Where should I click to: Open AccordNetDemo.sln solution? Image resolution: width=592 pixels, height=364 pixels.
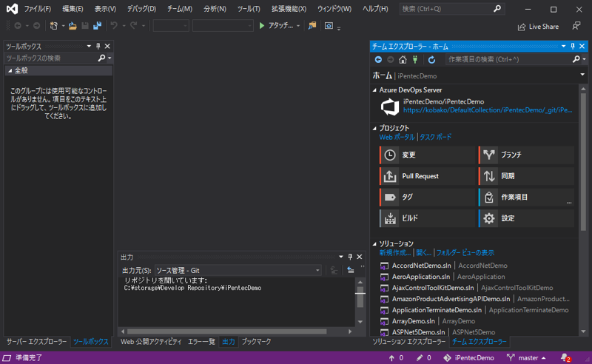tap(421, 266)
